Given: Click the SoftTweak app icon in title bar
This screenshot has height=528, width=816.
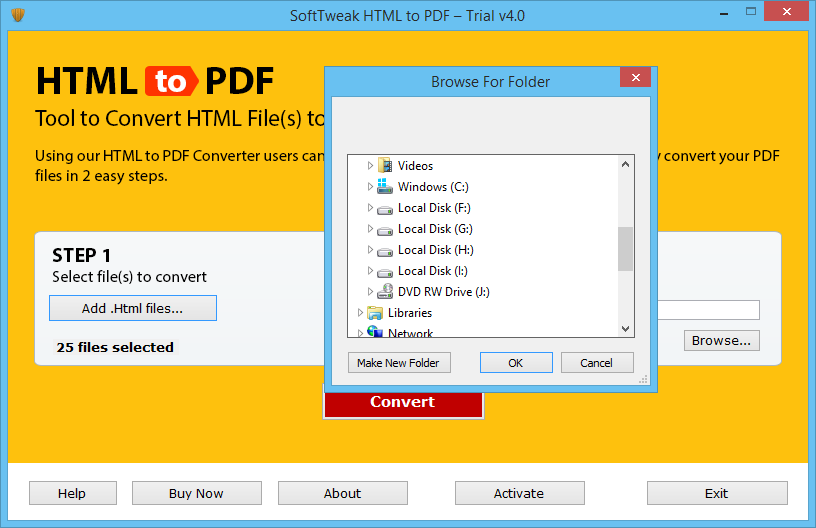Looking at the screenshot, I should tap(18, 15).
